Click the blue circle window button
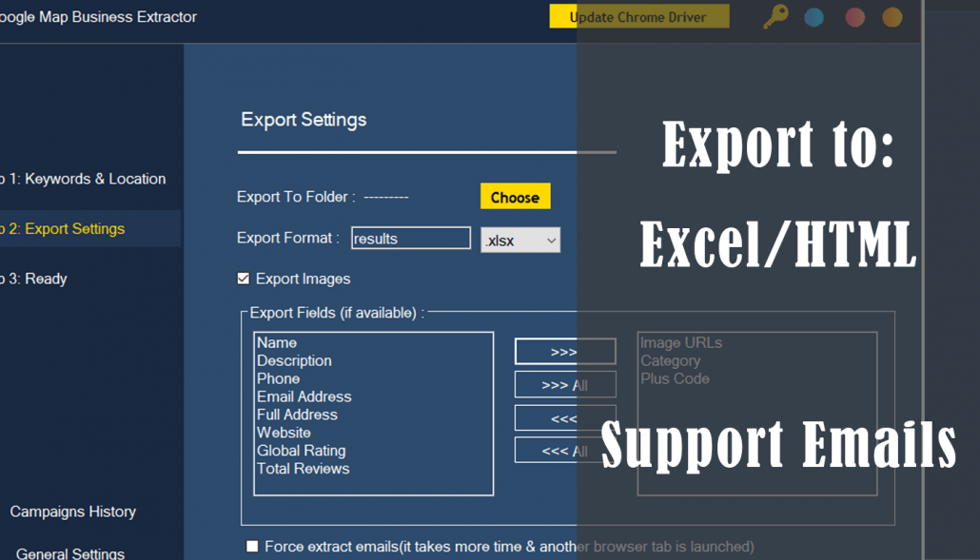The image size is (980, 560). pyautogui.click(x=814, y=17)
